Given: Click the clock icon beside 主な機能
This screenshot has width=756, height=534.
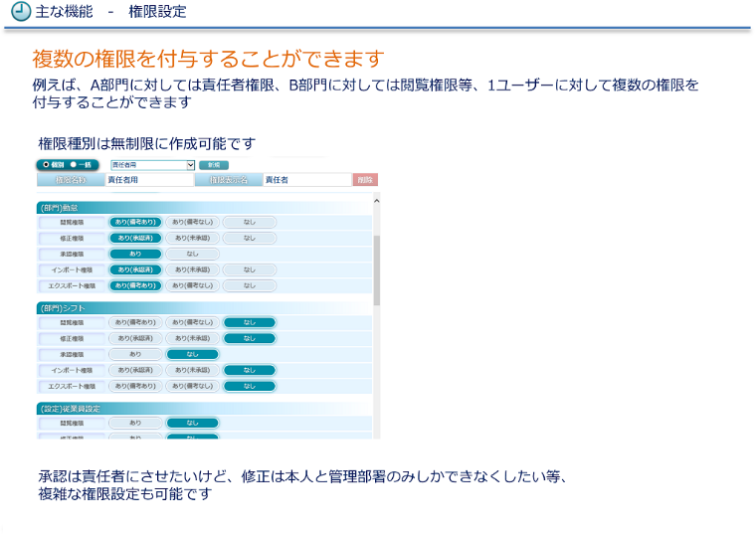Looking at the screenshot, I should [x=19, y=12].
